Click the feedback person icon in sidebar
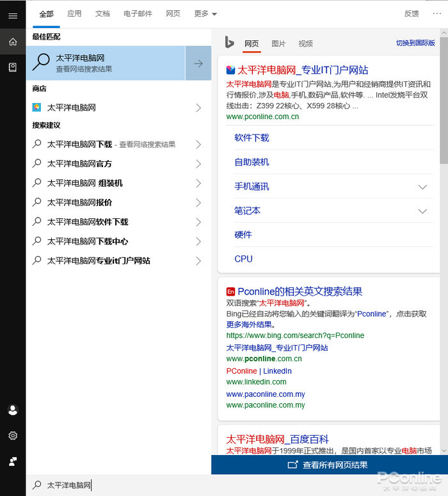This screenshot has height=496, width=448. click(13, 461)
